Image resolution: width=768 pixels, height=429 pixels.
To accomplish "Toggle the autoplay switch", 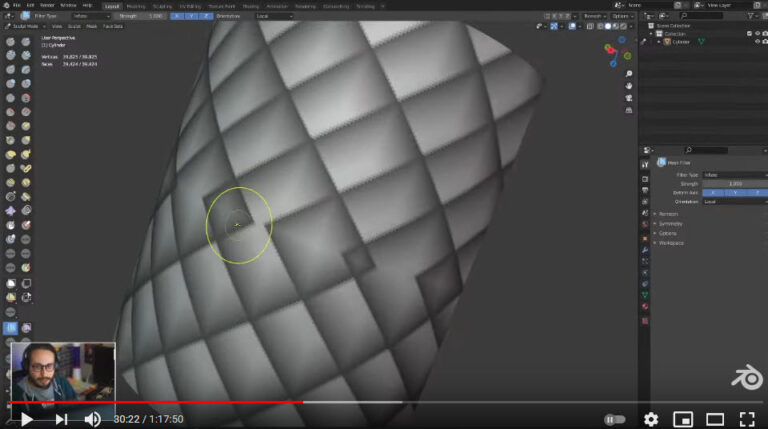I will coord(614,419).
